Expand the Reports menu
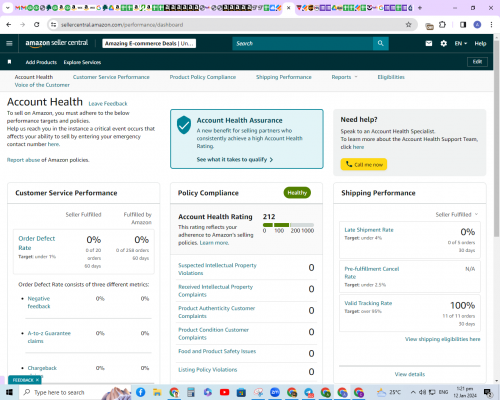Image resolution: width=500 pixels, height=400 pixels. click(344, 77)
